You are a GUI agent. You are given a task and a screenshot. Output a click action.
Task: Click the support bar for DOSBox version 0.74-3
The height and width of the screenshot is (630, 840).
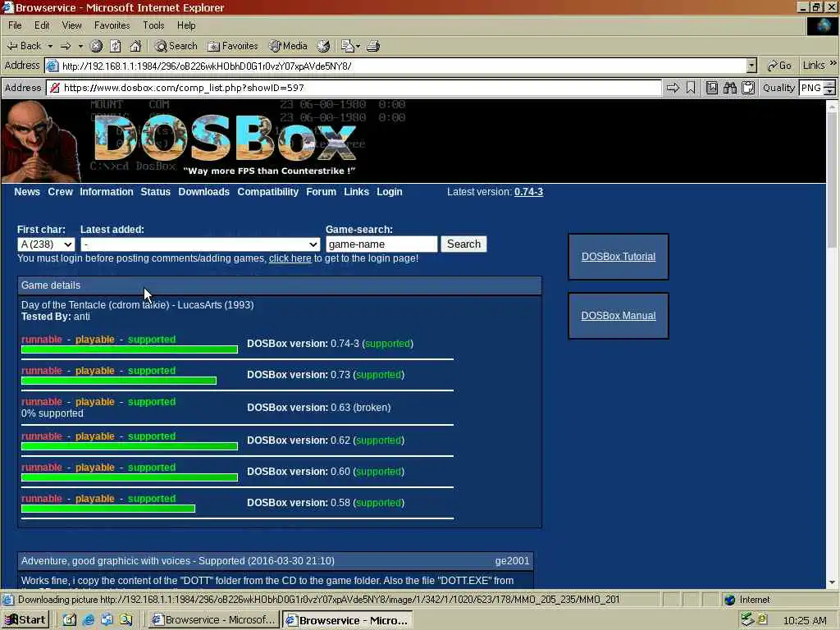pyautogui.click(x=129, y=349)
